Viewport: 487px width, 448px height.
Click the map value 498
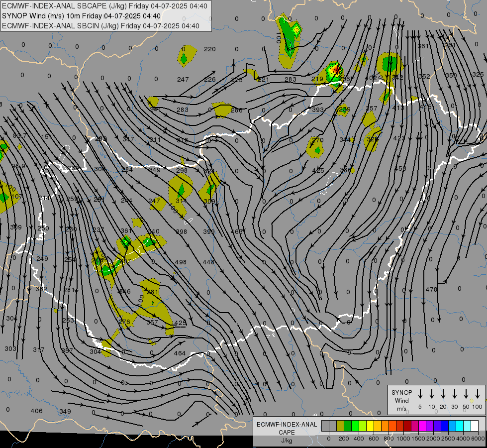coord(181,262)
